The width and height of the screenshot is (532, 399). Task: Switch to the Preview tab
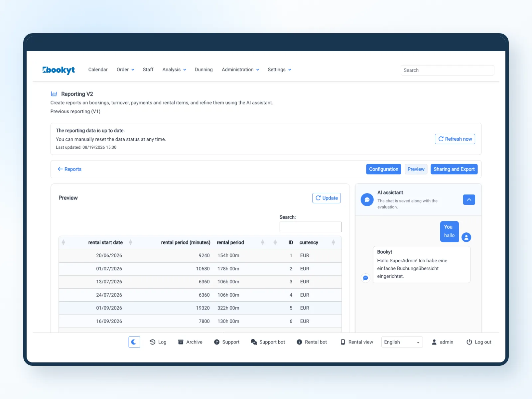[x=416, y=169]
